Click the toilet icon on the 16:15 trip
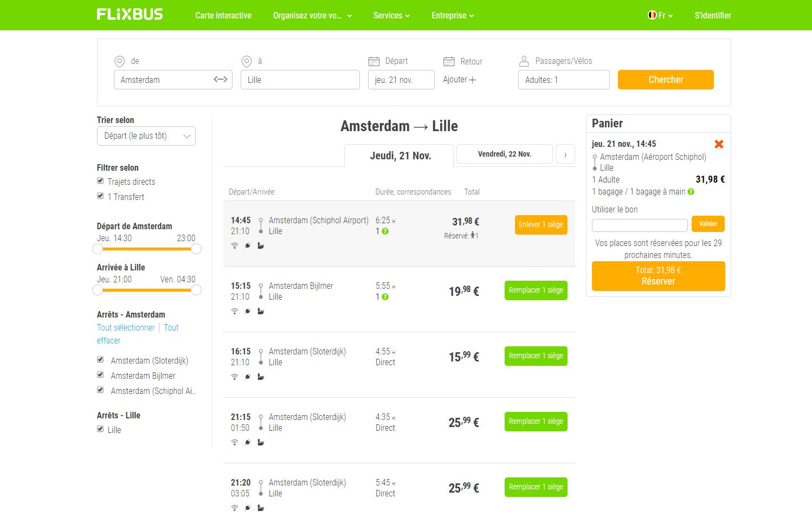The image size is (812, 517). click(x=261, y=377)
